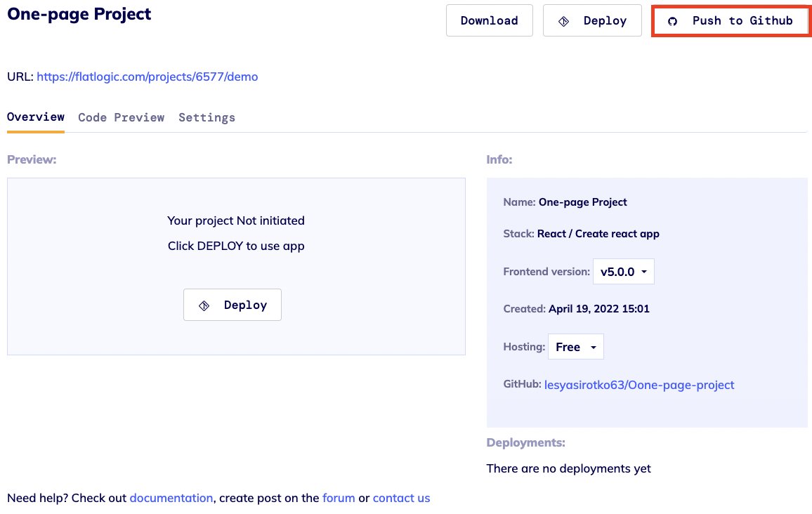The height and width of the screenshot is (514, 812).
Task: Click the top Deploy button label
Action: [605, 21]
